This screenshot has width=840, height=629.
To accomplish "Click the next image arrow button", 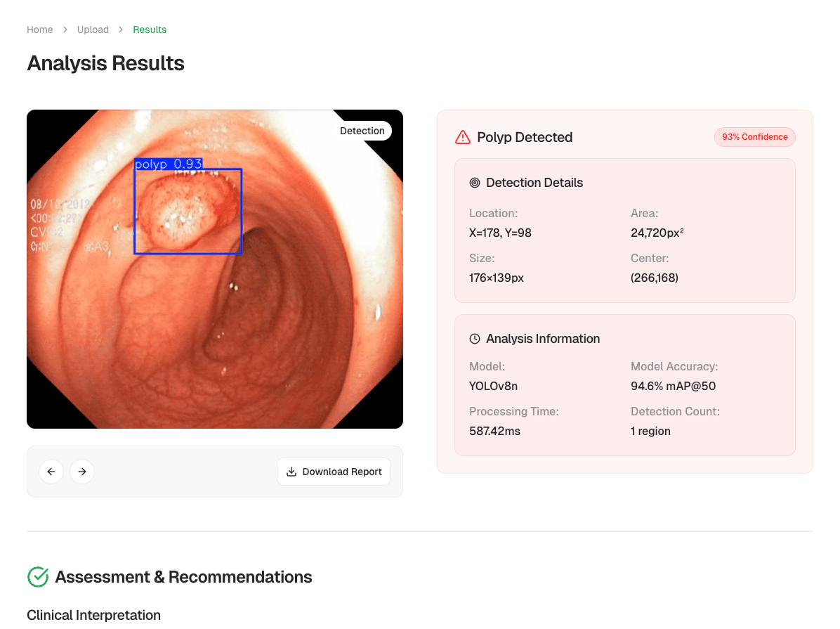I will 82,472.
